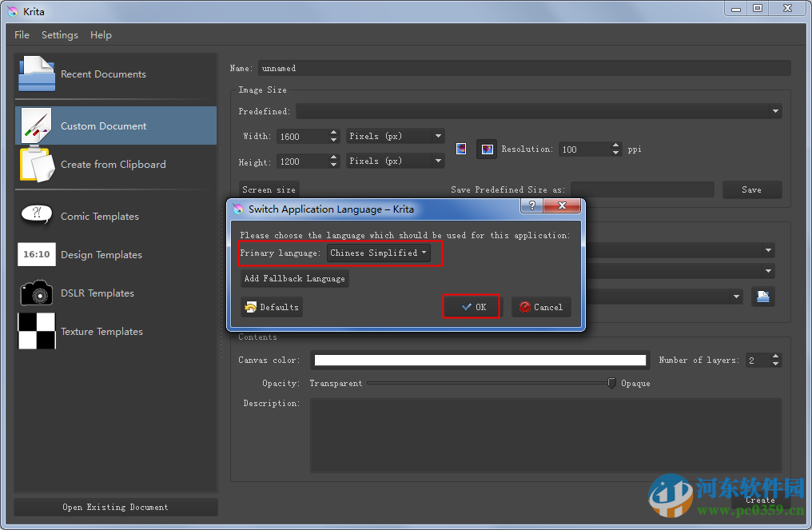Click the landscape orientation icon
812x530 pixels.
coord(487,149)
